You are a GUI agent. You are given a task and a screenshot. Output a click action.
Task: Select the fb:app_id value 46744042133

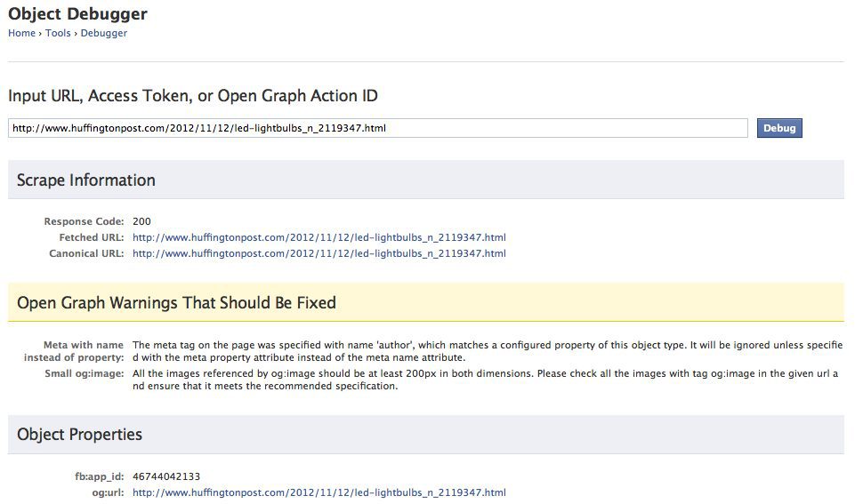166,476
